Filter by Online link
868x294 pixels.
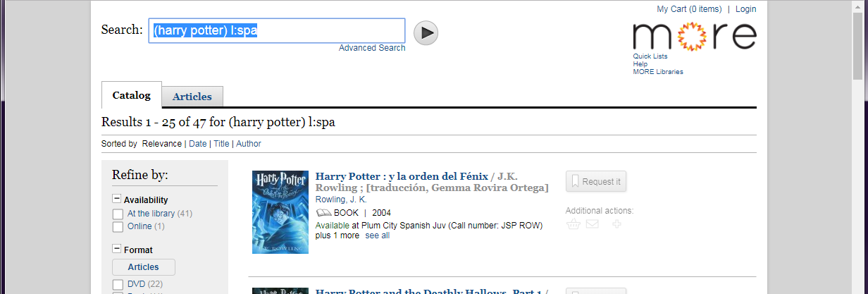139,226
